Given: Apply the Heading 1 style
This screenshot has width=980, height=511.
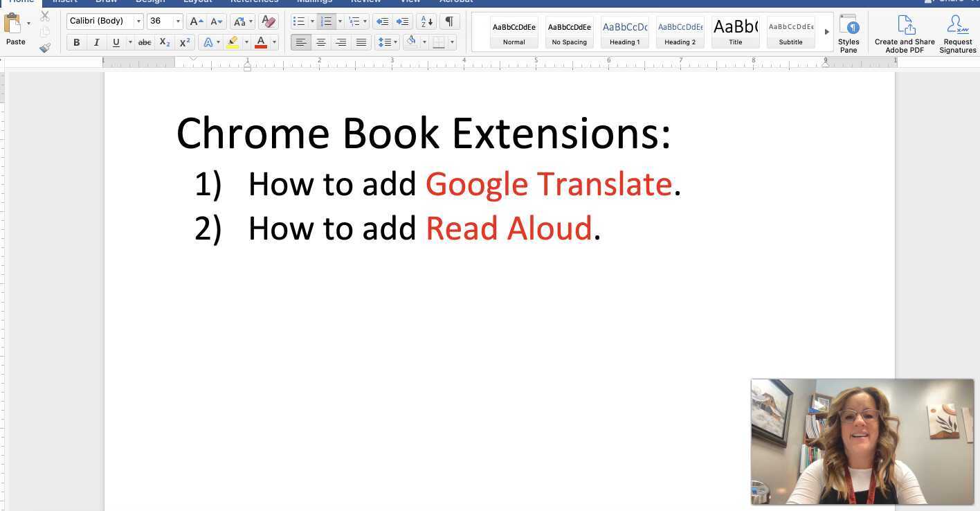Looking at the screenshot, I should [x=624, y=31].
